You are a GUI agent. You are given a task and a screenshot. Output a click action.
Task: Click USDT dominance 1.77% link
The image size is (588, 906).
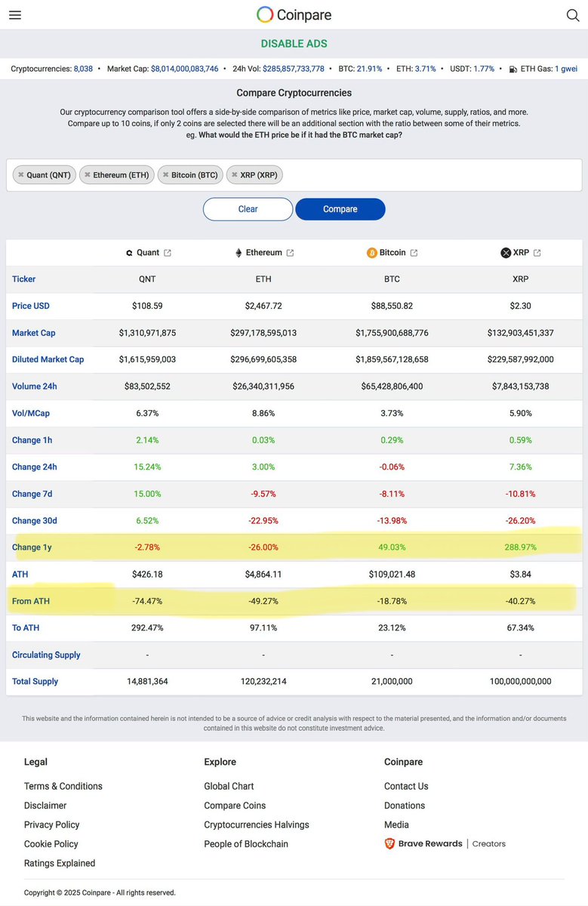point(484,69)
